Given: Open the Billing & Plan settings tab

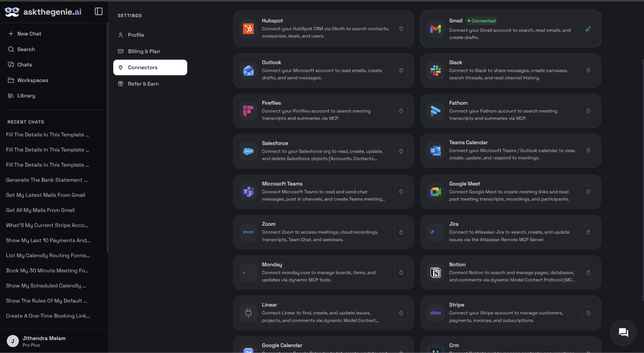Looking at the screenshot, I should [x=150, y=51].
